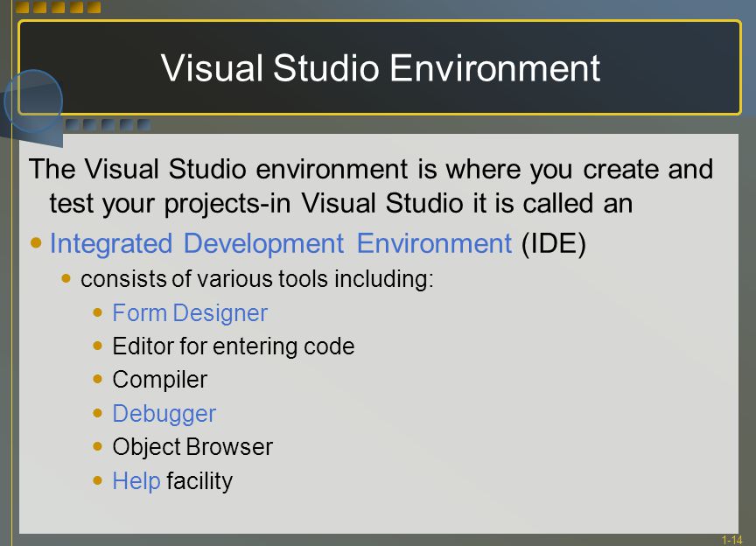Click the line "test your projects-in Visual Studio"
Image resolution: width=756 pixels, height=546 pixels.
pos(341,203)
